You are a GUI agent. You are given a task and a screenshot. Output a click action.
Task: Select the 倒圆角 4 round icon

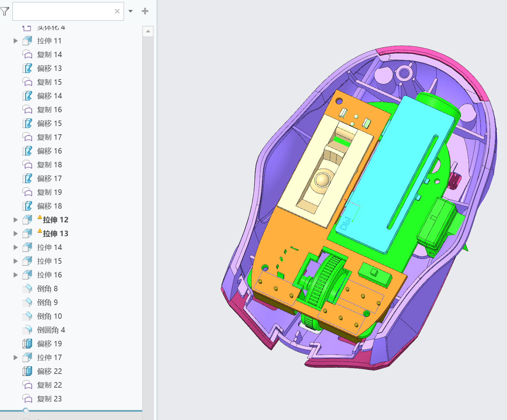point(27,330)
